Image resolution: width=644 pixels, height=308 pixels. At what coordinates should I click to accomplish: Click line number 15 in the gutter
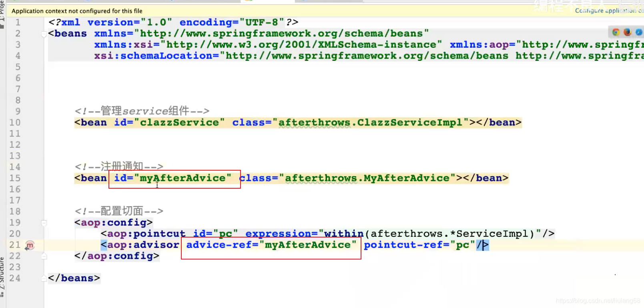(x=15, y=178)
